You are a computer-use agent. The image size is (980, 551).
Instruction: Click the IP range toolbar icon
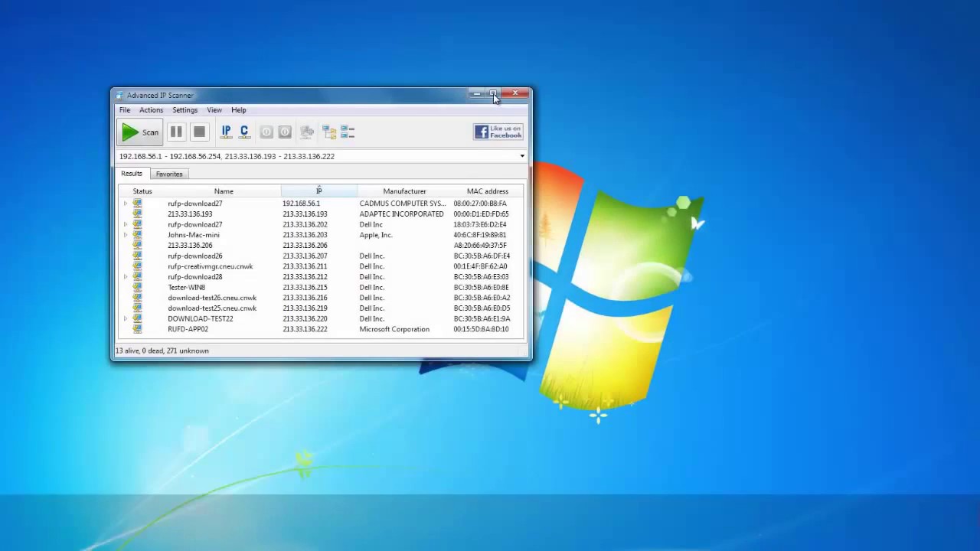tap(226, 132)
